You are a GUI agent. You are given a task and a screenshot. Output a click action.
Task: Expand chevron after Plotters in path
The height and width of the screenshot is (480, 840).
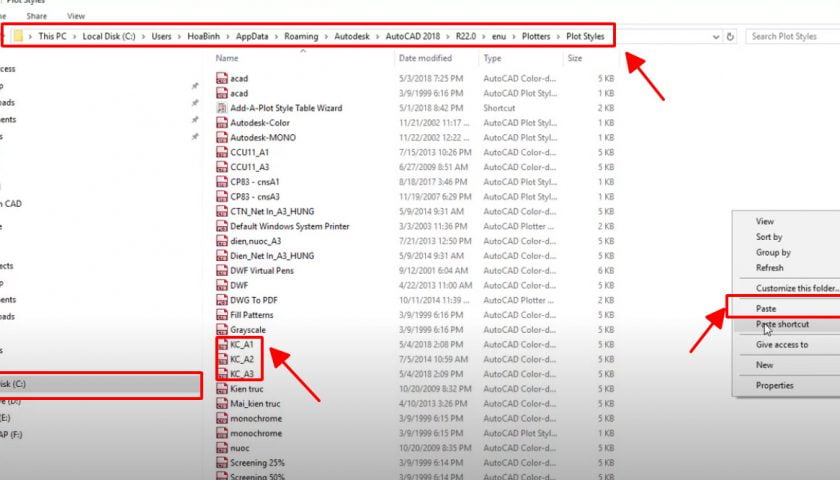(558, 36)
